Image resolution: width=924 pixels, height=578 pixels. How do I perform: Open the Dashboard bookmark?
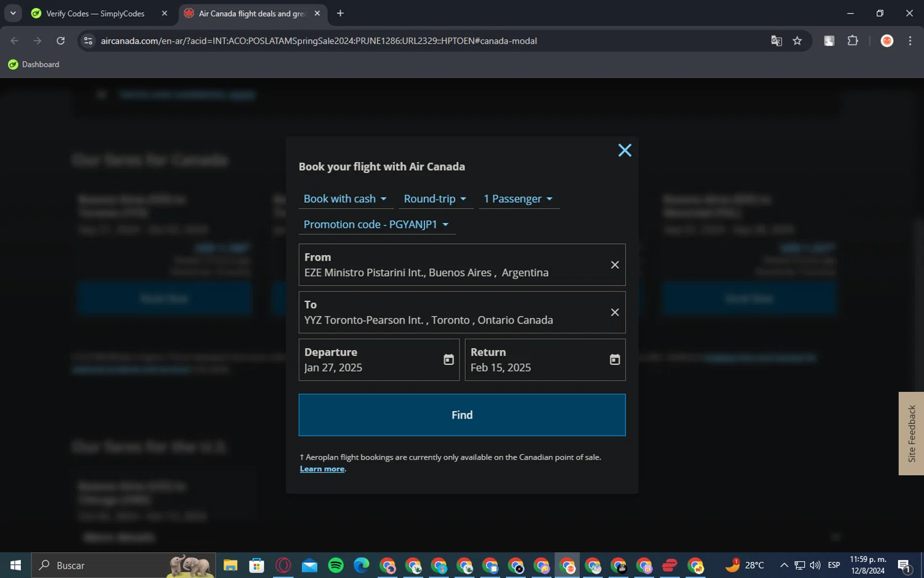click(34, 65)
